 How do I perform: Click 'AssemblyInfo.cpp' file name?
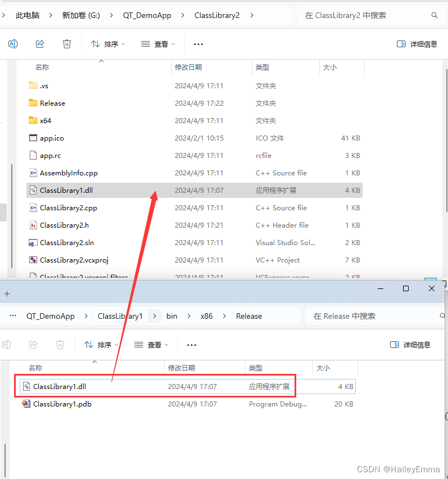(x=69, y=173)
